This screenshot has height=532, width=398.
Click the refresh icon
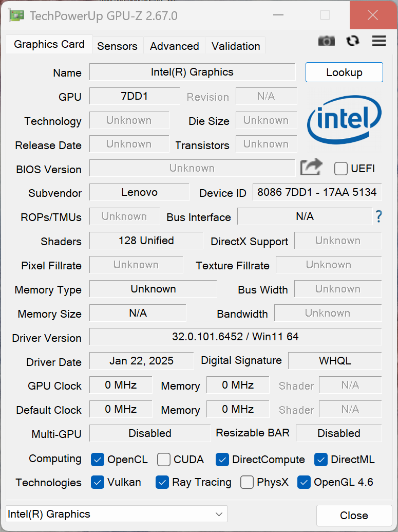point(353,41)
